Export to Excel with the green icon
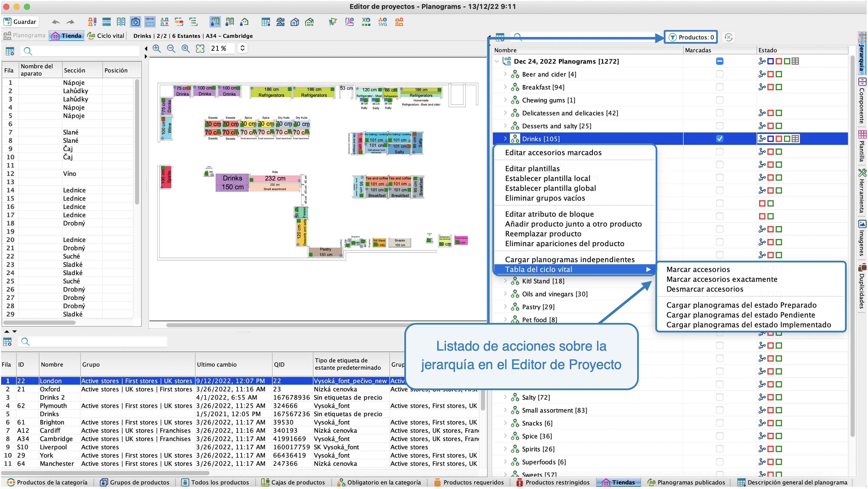This screenshot has width=868, height=489. 366,22
